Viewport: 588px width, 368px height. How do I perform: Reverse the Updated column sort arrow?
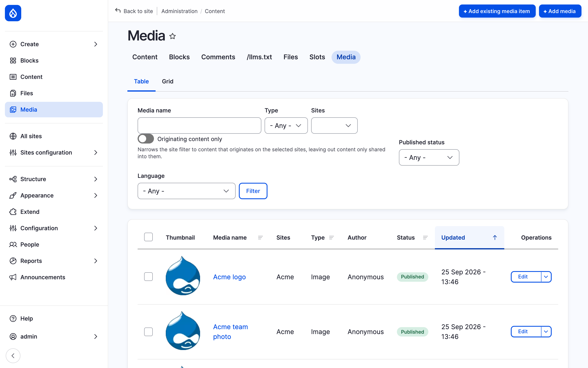(495, 238)
